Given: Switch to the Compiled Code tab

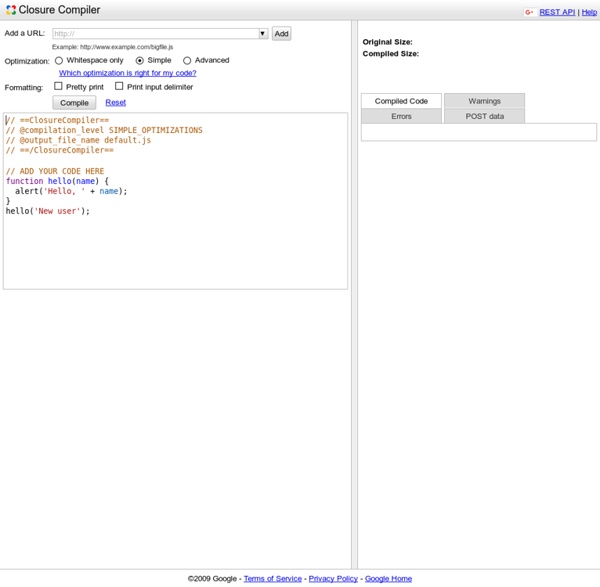Looking at the screenshot, I should [x=401, y=101].
